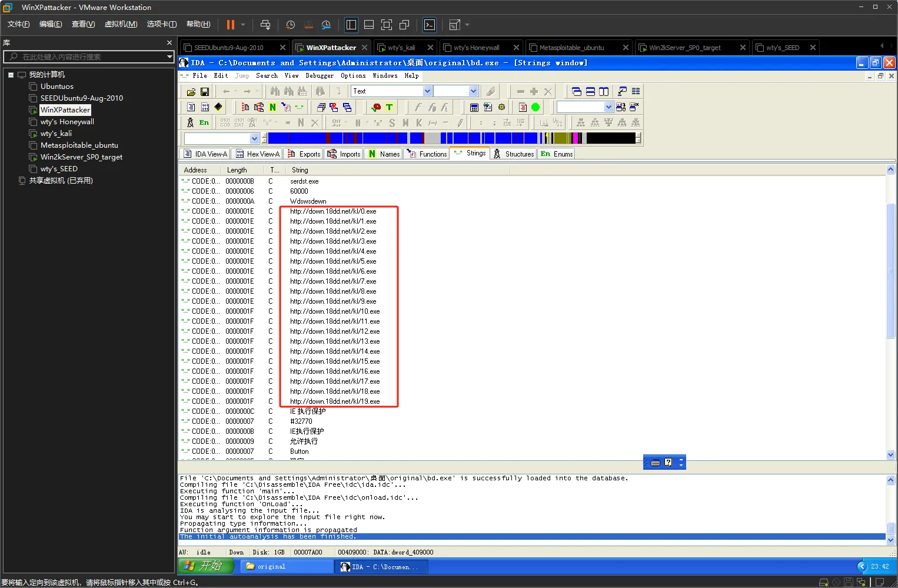The height and width of the screenshot is (588, 898).
Task: Click VMware console view terminal icon
Action: 430,25
